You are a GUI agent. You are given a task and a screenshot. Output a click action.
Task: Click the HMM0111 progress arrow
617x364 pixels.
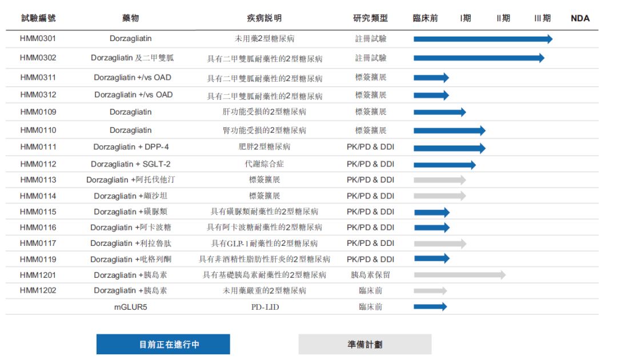(x=450, y=148)
